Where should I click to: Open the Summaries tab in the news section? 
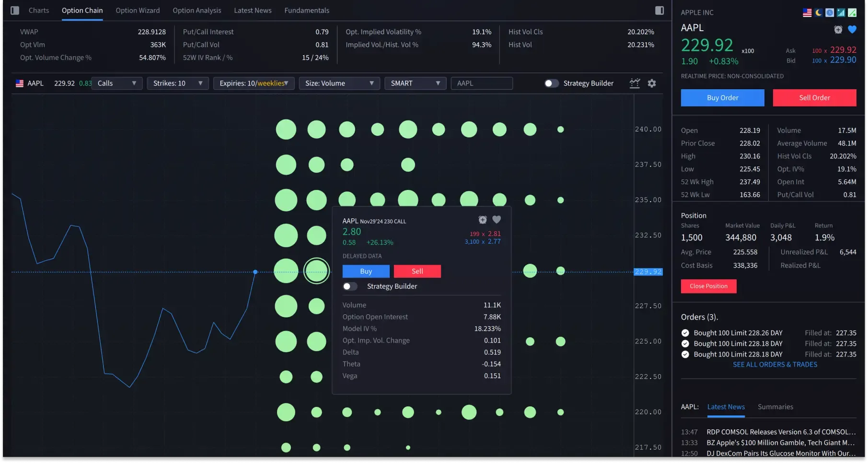775,406
